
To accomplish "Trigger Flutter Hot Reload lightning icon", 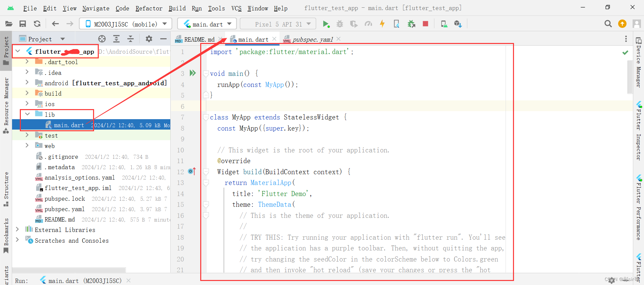I will (x=382, y=23).
